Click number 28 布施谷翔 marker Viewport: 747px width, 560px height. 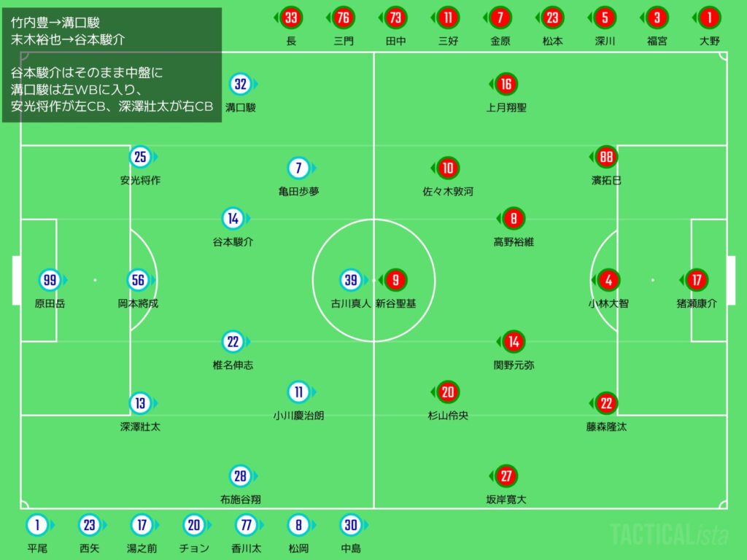pyautogui.click(x=240, y=477)
